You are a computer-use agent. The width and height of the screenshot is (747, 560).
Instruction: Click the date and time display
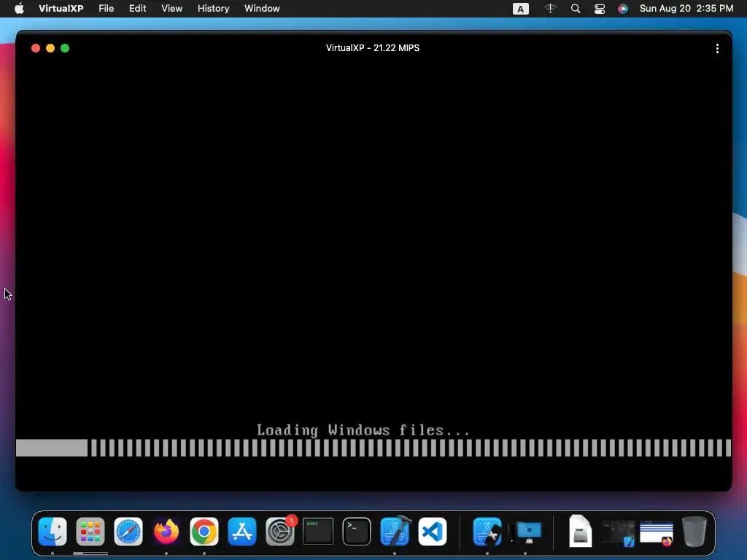click(686, 9)
